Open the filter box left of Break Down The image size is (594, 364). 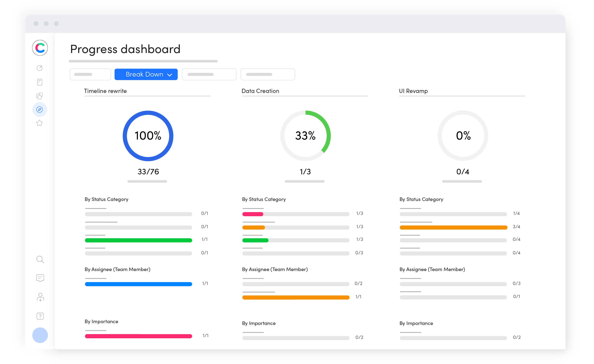(90, 74)
